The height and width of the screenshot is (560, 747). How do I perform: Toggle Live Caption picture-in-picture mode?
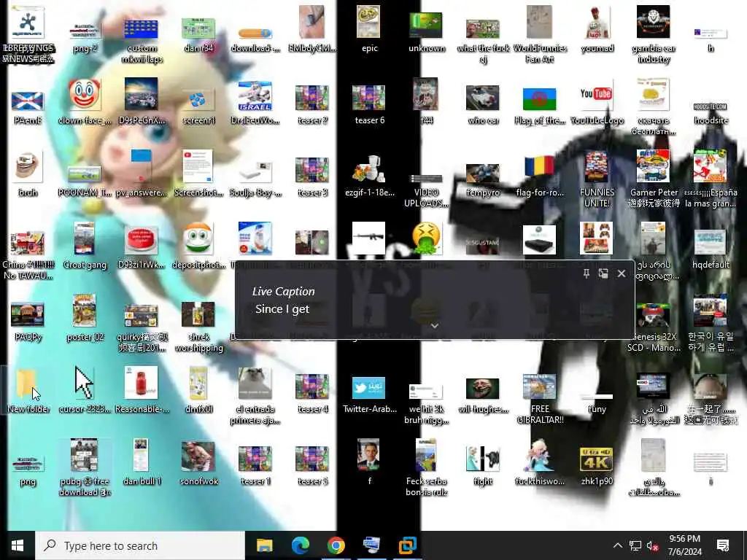coord(603,273)
